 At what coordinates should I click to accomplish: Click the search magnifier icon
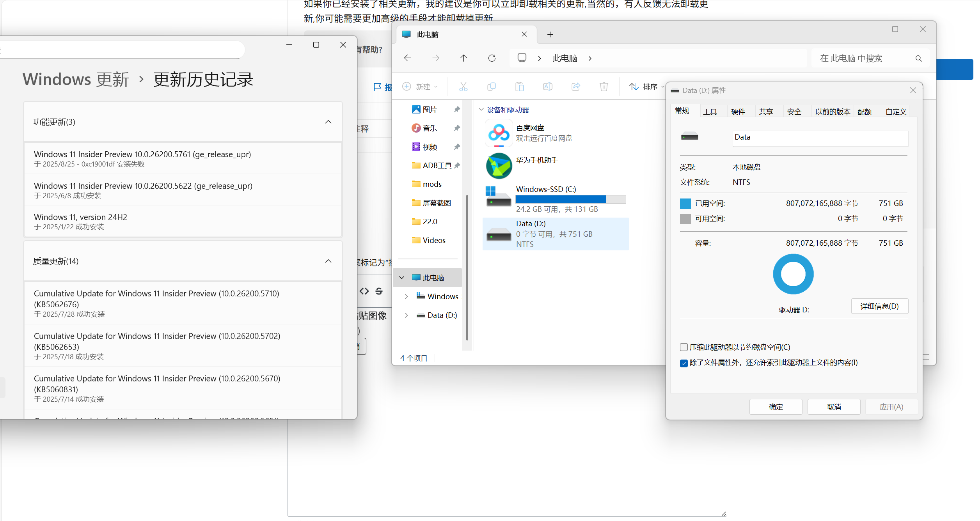tap(919, 58)
